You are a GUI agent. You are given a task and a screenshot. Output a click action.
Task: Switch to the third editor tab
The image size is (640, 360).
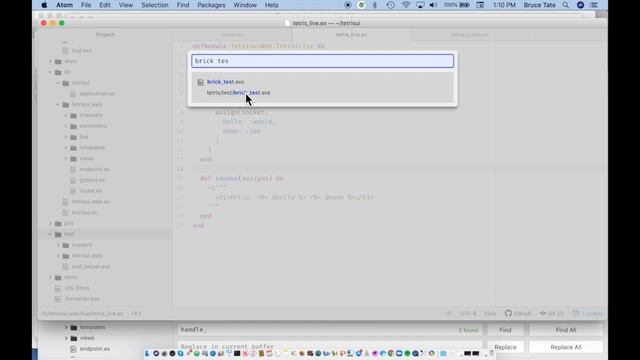tap(469, 35)
